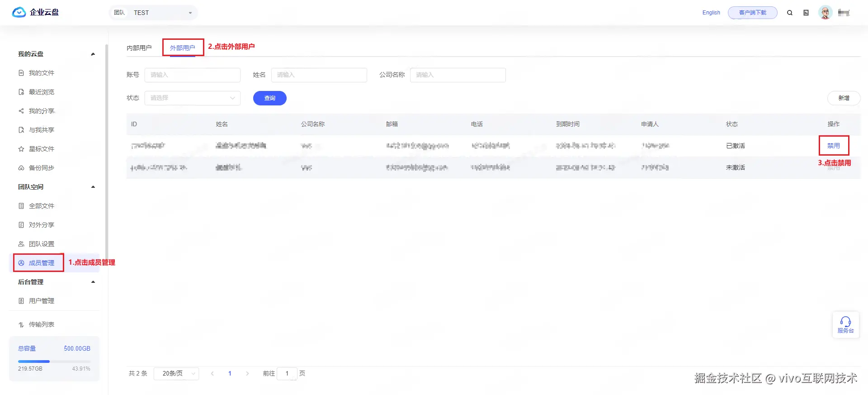868x395 pixels.
Task: Focus the 公司名称 input field
Action: (x=458, y=75)
